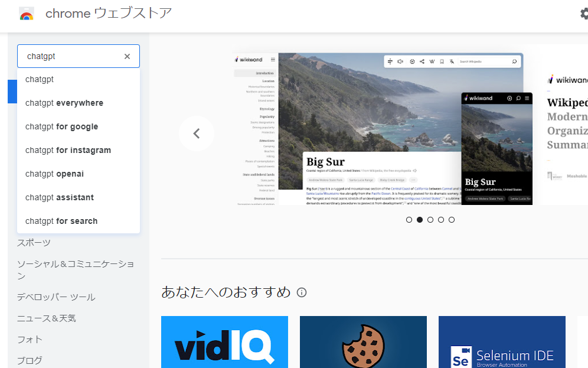Choose the 'chatgpt for google' suggestion
This screenshot has height=368, width=588.
[x=79, y=127]
